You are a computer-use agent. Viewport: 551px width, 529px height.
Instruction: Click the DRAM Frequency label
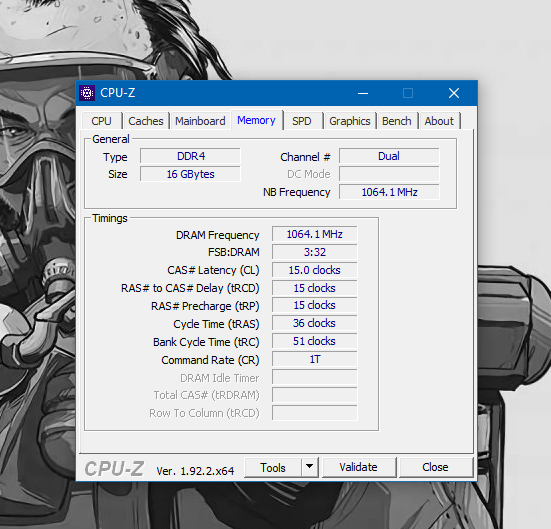click(x=218, y=235)
